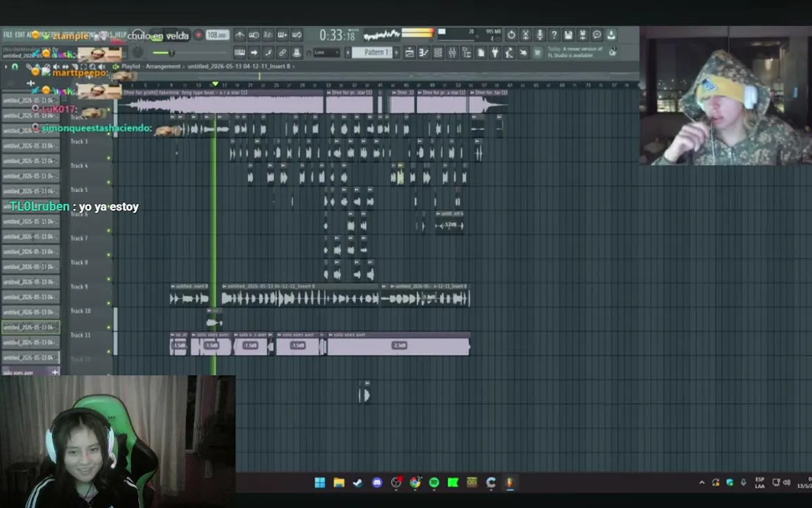Open the Pattern 1 selector
812x508 pixels.
click(374, 52)
